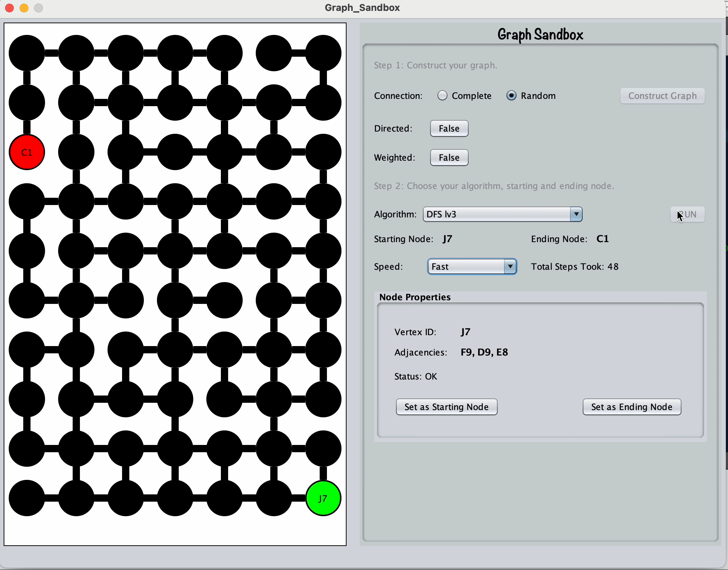Click the bottom-left corner graph node
Image resolution: width=728 pixels, height=570 pixels.
27,498
